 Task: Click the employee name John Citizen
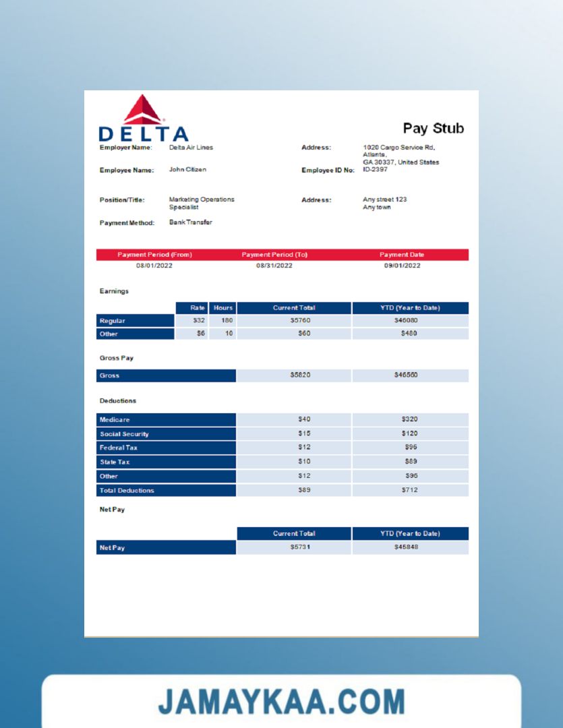(x=187, y=170)
